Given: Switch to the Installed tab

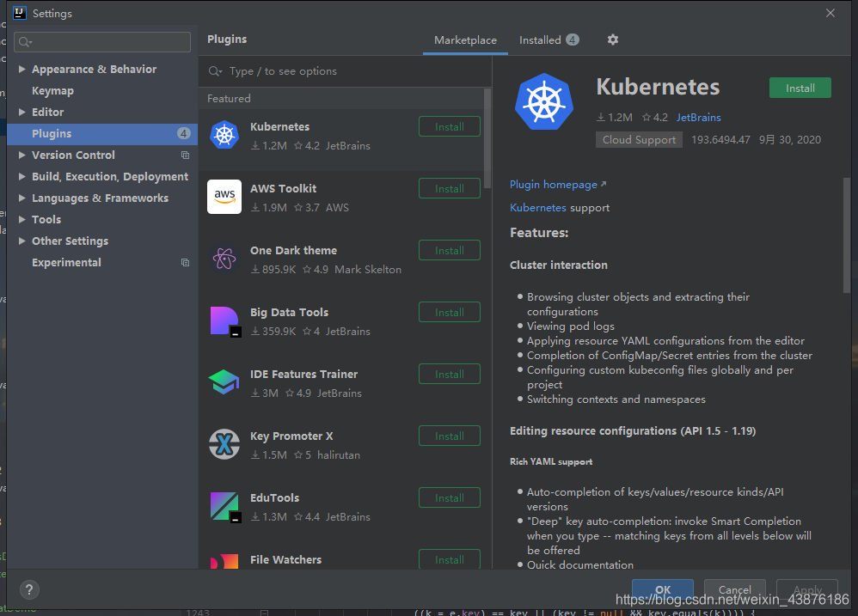Looking at the screenshot, I should pyautogui.click(x=549, y=40).
